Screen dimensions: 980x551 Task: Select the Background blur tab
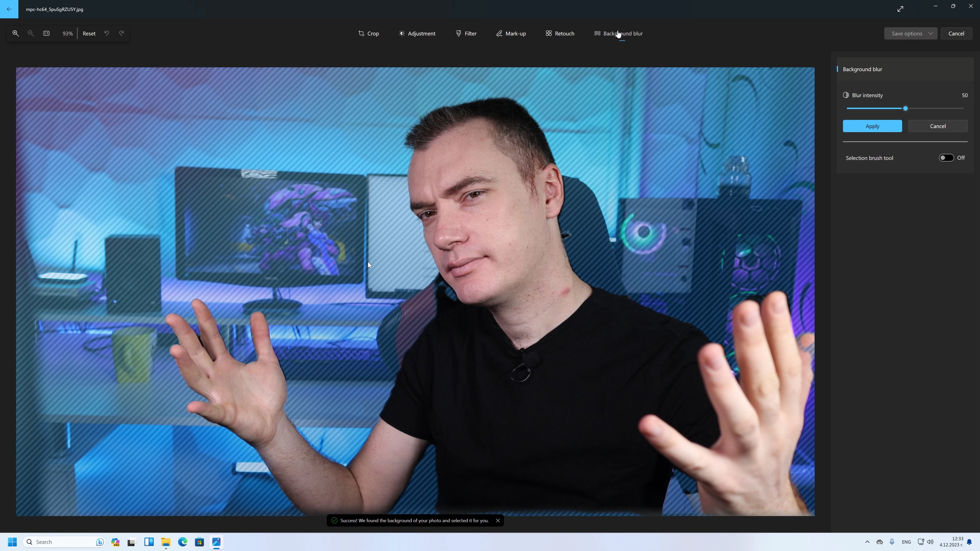(618, 33)
